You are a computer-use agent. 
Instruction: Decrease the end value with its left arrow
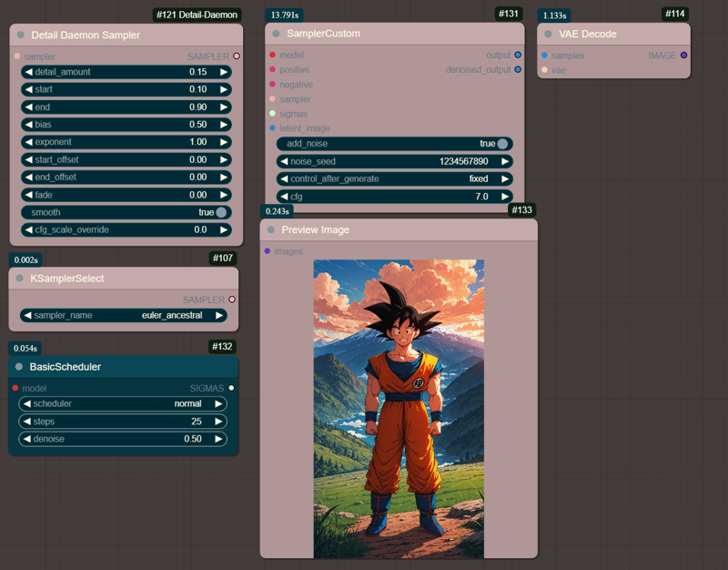click(x=29, y=107)
